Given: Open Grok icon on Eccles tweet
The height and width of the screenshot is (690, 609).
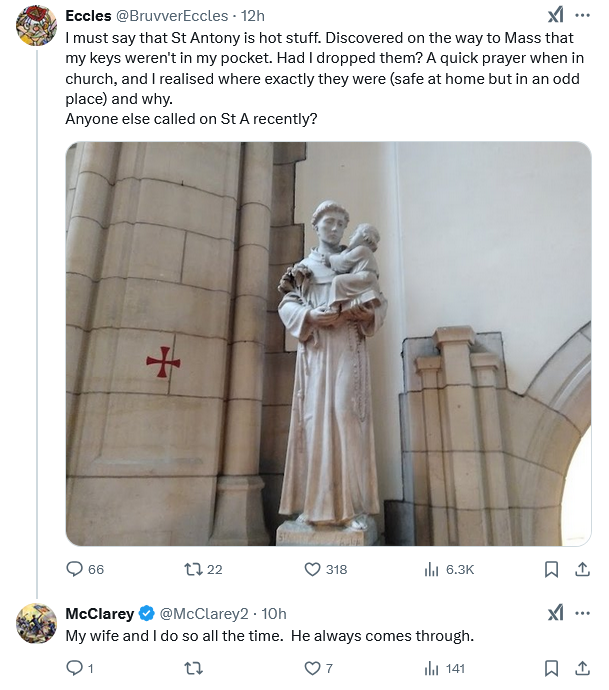Looking at the screenshot, I should coord(556,15).
